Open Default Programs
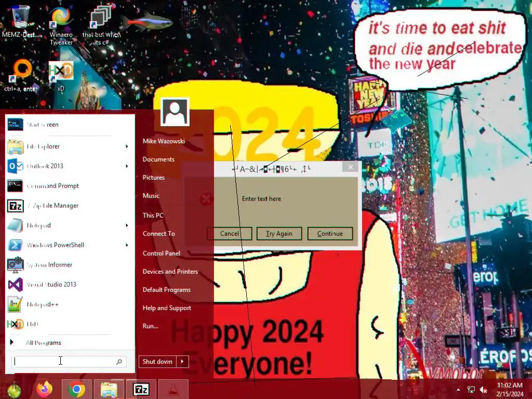 (167, 290)
